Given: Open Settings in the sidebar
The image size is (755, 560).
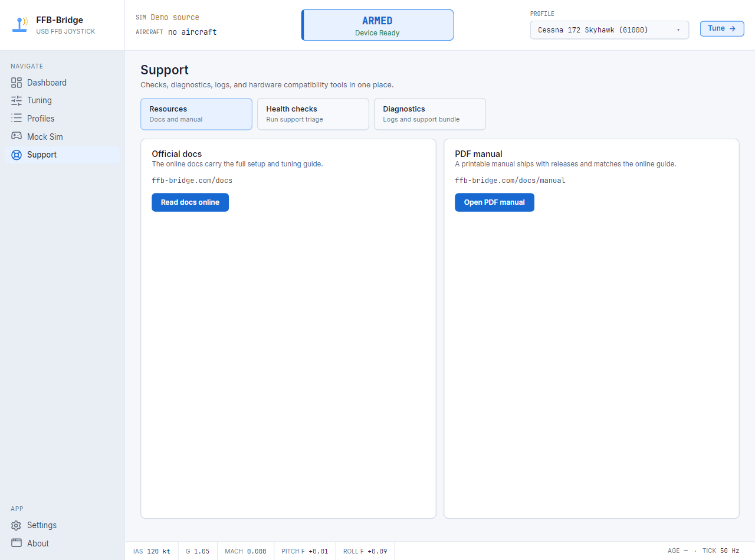Looking at the screenshot, I should click(62, 525).
